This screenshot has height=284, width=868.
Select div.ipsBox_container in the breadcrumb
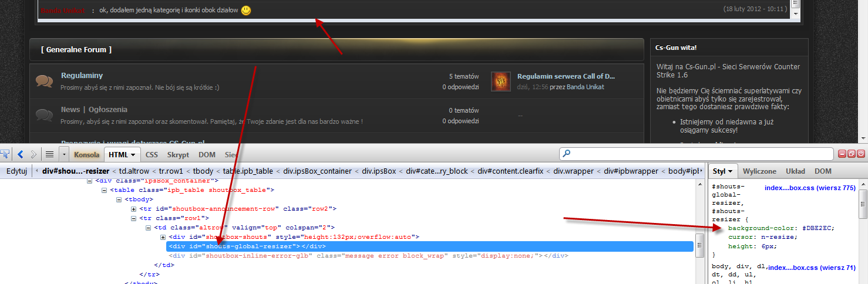(x=318, y=171)
